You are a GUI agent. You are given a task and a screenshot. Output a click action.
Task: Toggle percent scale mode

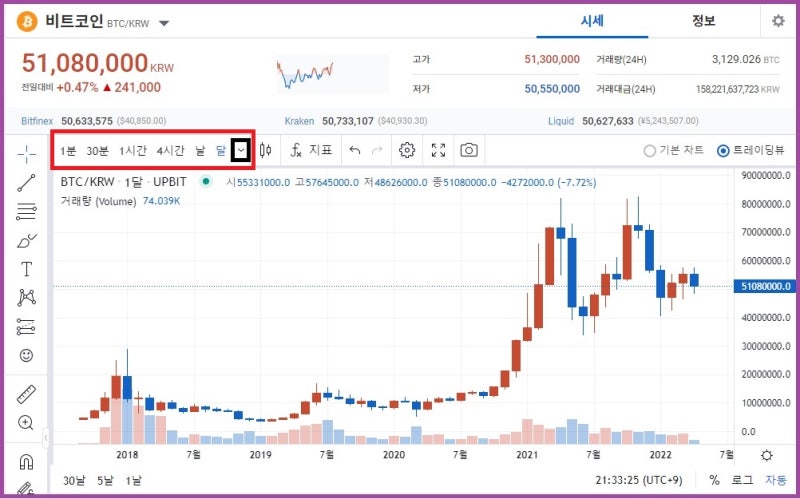[714, 480]
